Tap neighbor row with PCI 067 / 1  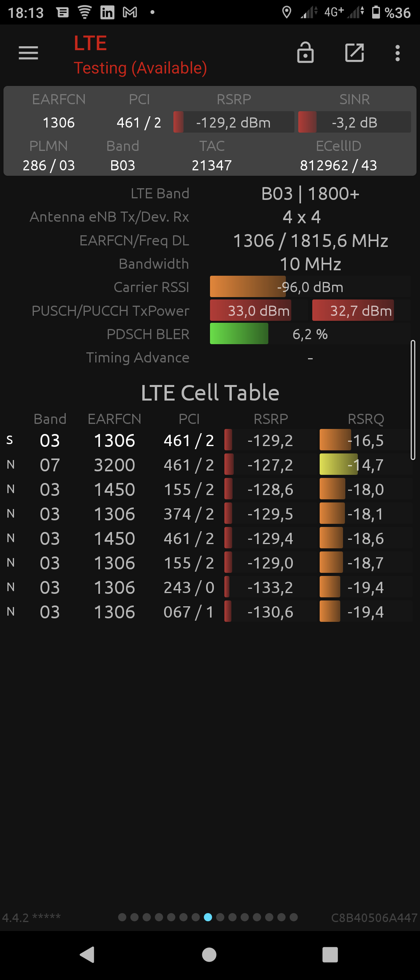click(209, 612)
